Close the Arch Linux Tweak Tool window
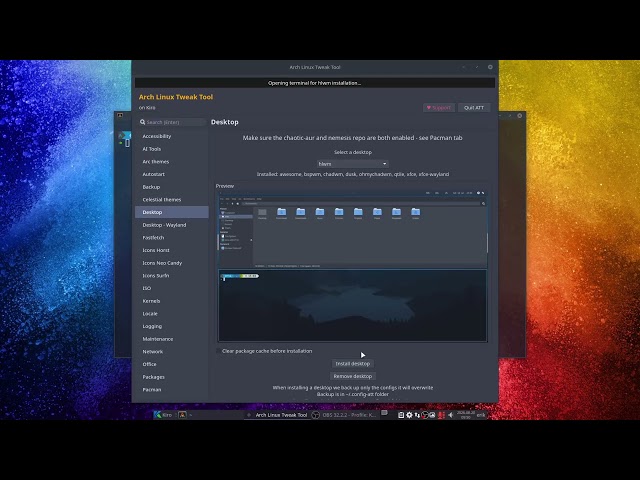 tap(490, 67)
